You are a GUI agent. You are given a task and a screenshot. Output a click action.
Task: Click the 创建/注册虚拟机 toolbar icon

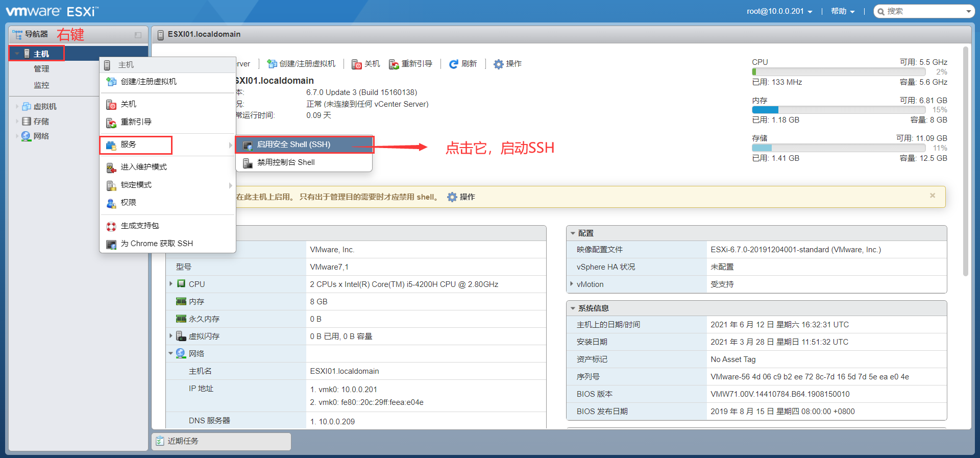[x=272, y=64]
